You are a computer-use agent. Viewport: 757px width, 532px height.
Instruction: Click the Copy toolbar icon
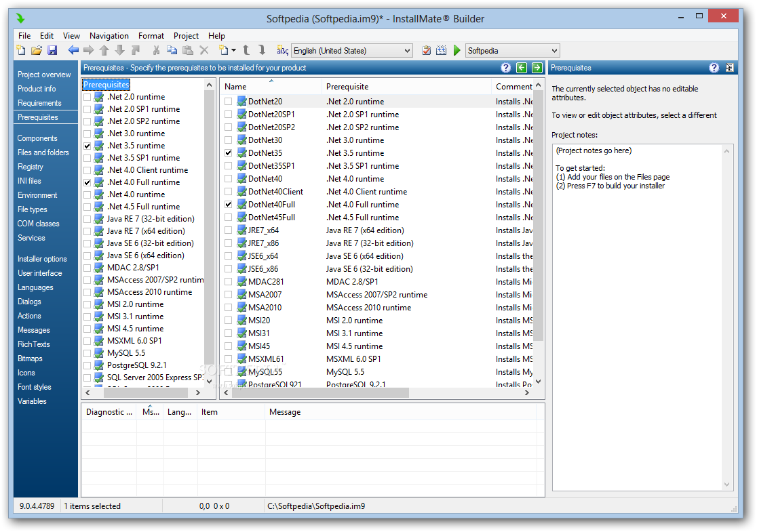(172, 50)
